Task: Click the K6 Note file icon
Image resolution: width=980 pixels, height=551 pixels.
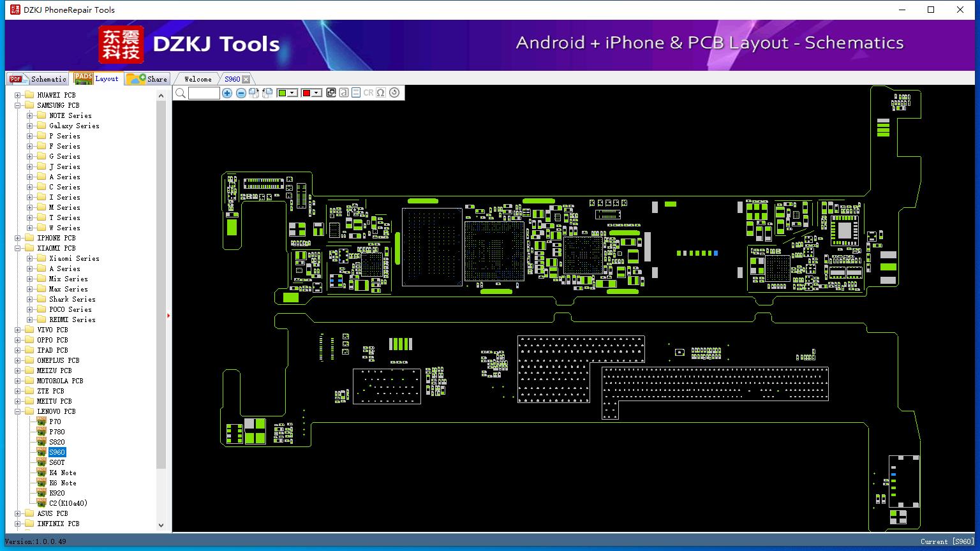Action: (x=41, y=482)
